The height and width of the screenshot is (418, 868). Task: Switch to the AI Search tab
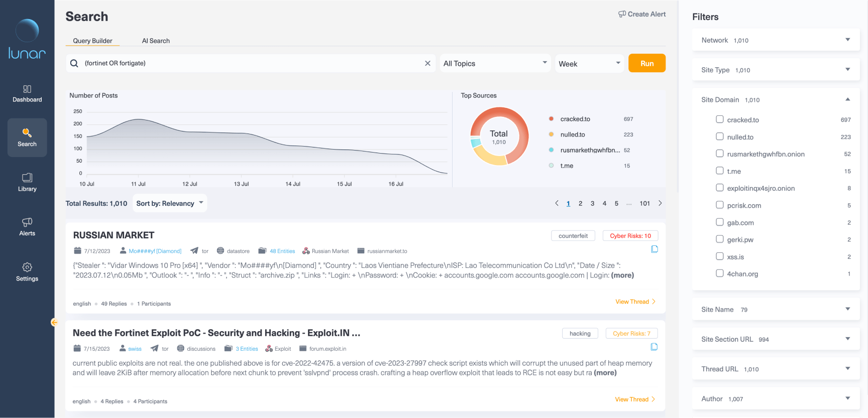coord(156,41)
